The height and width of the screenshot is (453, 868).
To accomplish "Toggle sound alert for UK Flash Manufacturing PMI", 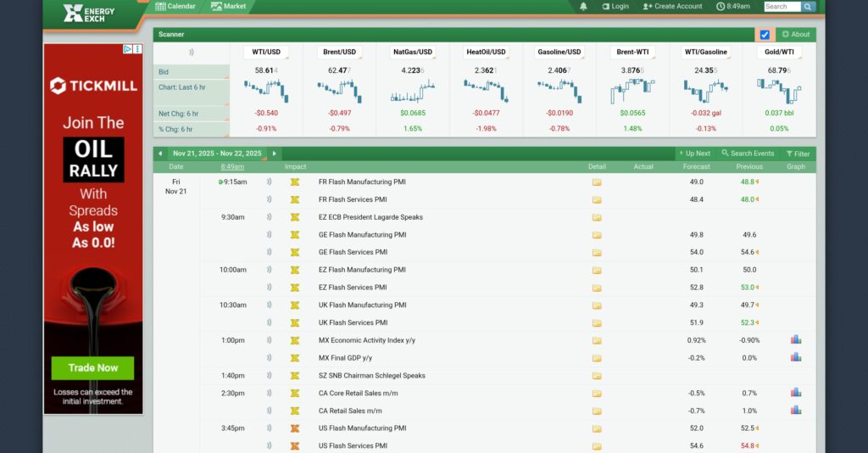I will click(269, 305).
